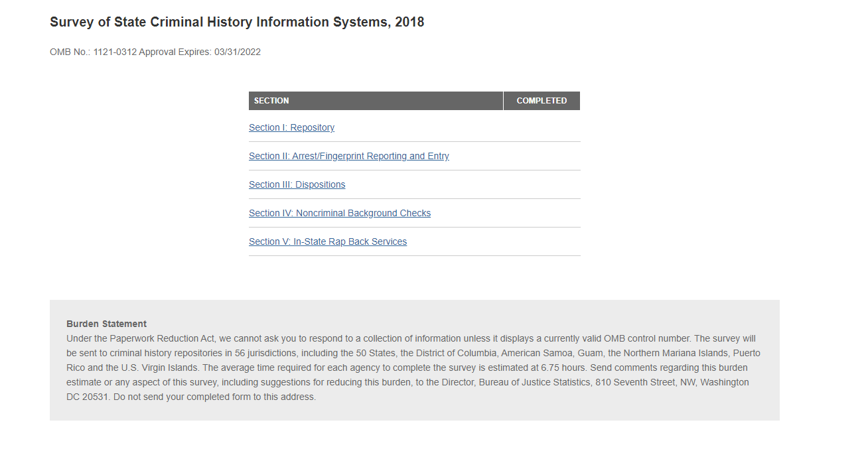868x465 pixels.
Task: Click the Burden Statement heading
Action: pyautogui.click(x=106, y=324)
